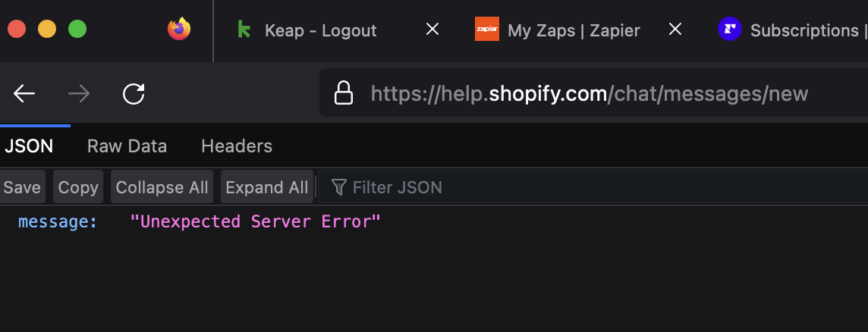The image size is (868, 332).
Task: Close the Keap - Logout tab
Action: click(432, 30)
